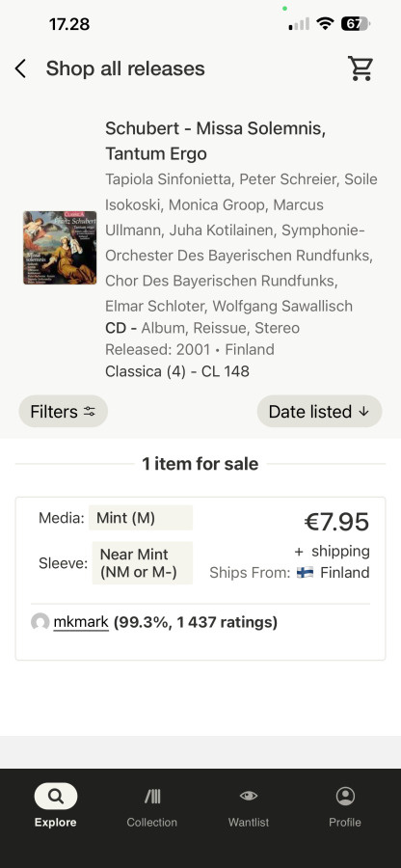This screenshot has height=868, width=401.
Task: Select the €7.95 price
Action: click(336, 522)
